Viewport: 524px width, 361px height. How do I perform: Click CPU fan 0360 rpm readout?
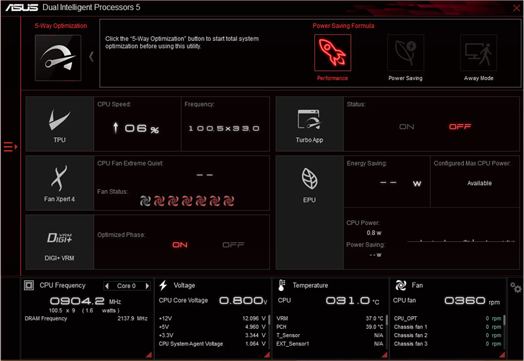[x=472, y=300]
